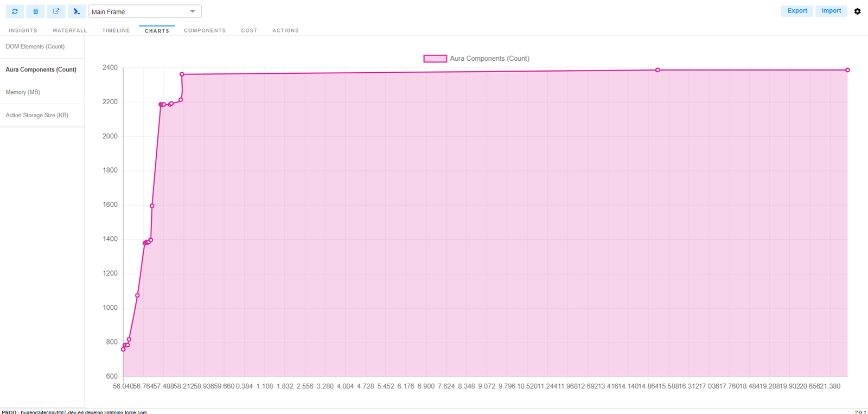The height and width of the screenshot is (414, 868).
Task: Show the DOM Elements (Count) chart
Action: (x=35, y=47)
